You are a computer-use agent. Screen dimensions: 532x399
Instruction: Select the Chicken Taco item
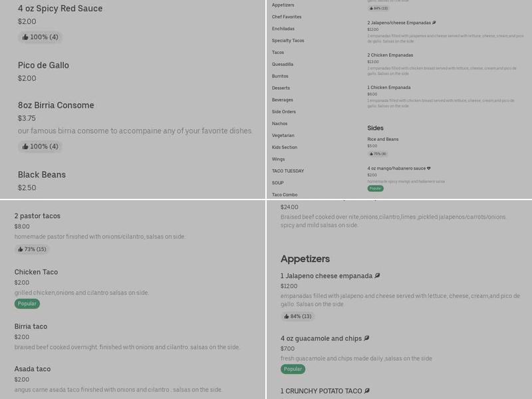point(37,272)
